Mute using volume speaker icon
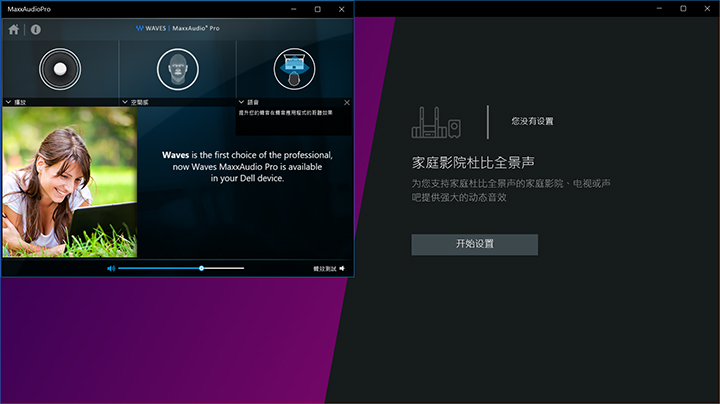The image size is (720, 404). pyautogui.click(x=111, y=268)
